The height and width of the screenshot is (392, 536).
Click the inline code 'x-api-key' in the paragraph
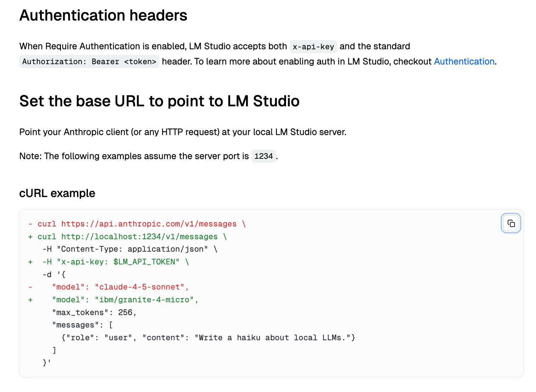click(x=313, y=46)
